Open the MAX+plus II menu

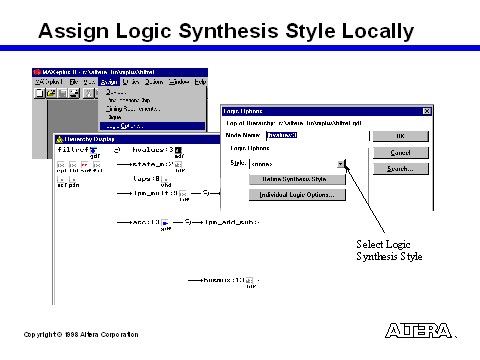coord(49,82)
